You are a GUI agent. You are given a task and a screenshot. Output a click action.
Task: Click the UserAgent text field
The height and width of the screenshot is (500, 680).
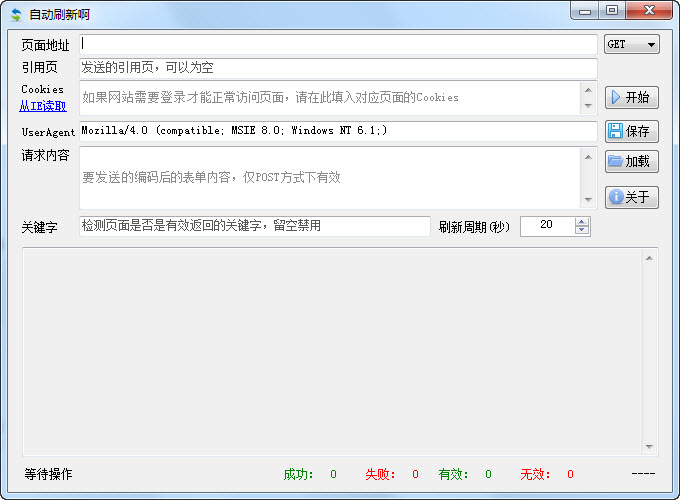[338, 131]
